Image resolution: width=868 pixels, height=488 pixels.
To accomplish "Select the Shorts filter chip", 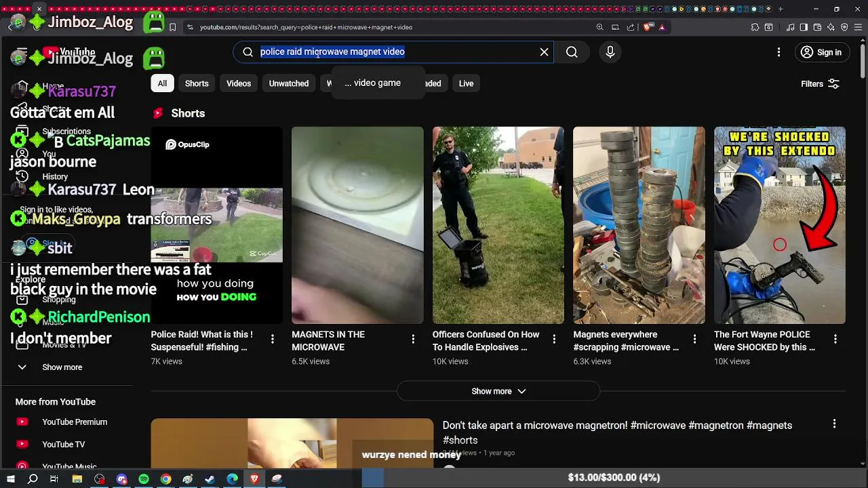I will click(197, 83).
